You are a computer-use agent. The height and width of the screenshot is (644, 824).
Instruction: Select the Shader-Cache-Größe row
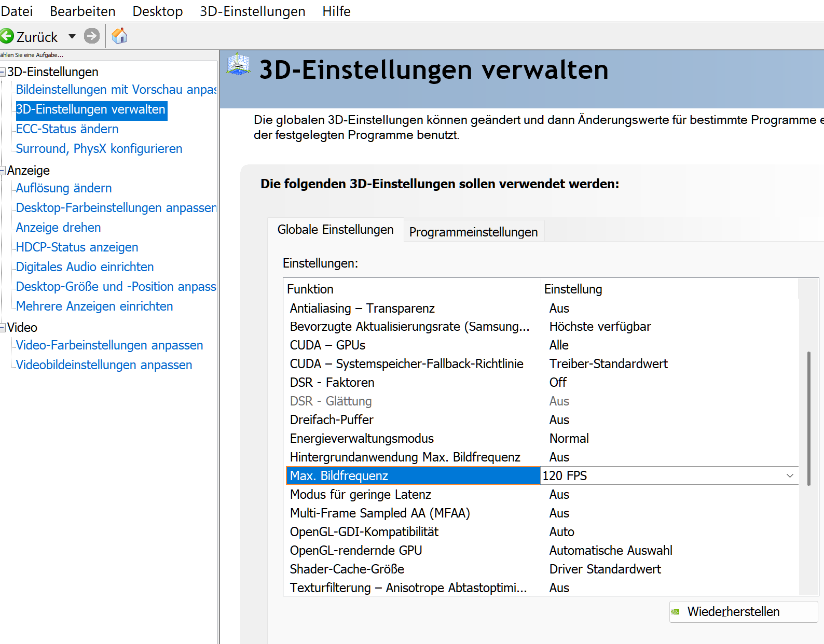[x=541, y=569]
